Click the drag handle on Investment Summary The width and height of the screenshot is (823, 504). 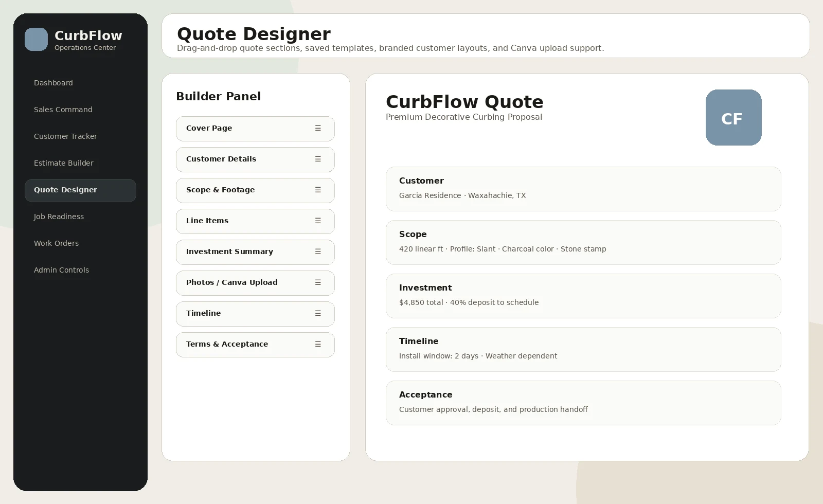[318, 251]
